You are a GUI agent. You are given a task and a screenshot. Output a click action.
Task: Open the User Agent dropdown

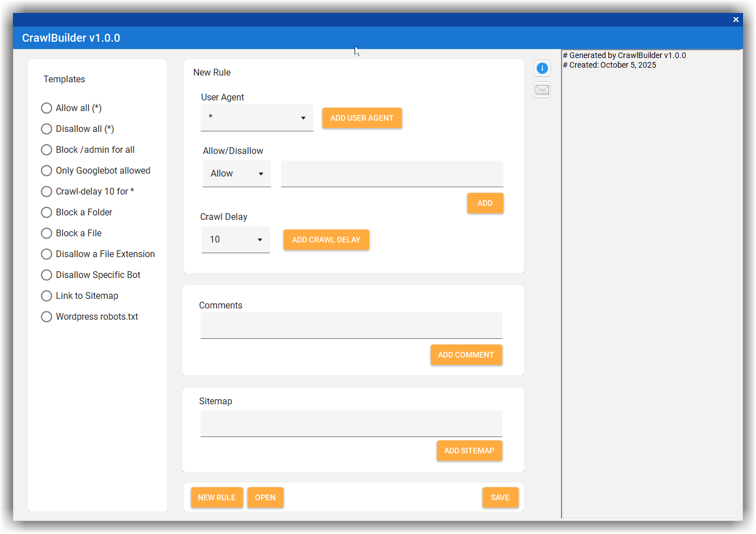coord(257,118)
